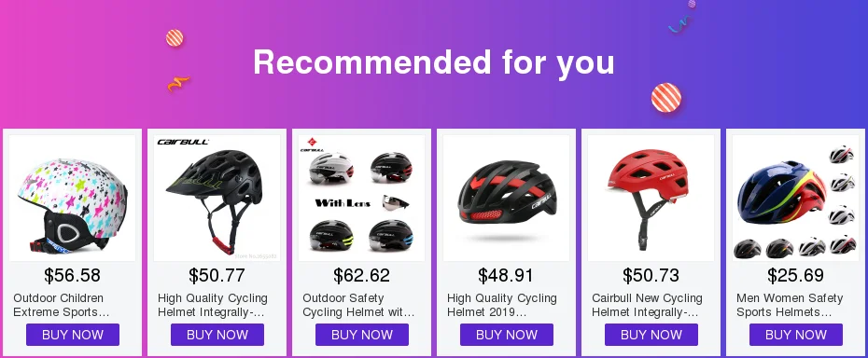Click BUY NOW for the $48.91 helmet
868x358 pixels.
[507, 335]
